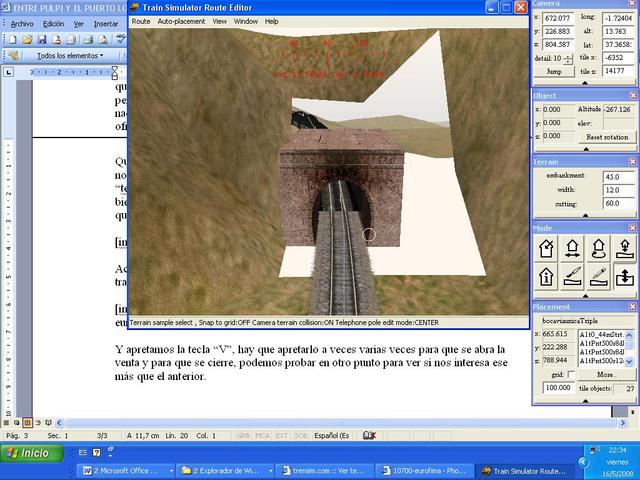Click the Reset rotation button
The width and height of the screenshot is (640, 480).
tap(606, 136)
